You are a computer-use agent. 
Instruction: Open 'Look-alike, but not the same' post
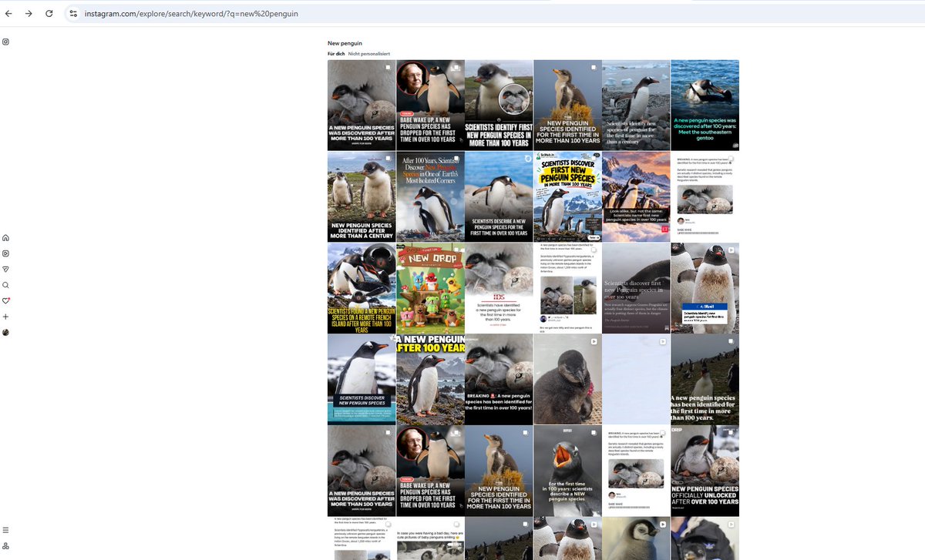pos(636,196)
